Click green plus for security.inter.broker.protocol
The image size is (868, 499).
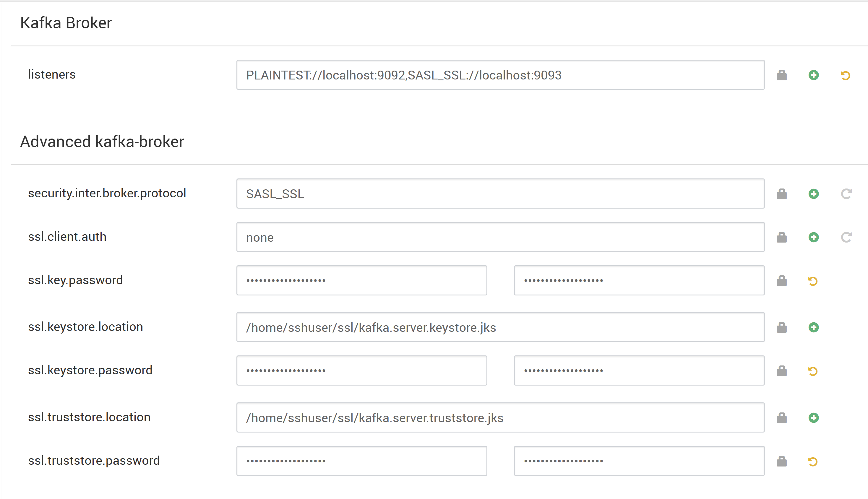pyautogui.click(x=814, y=194)
